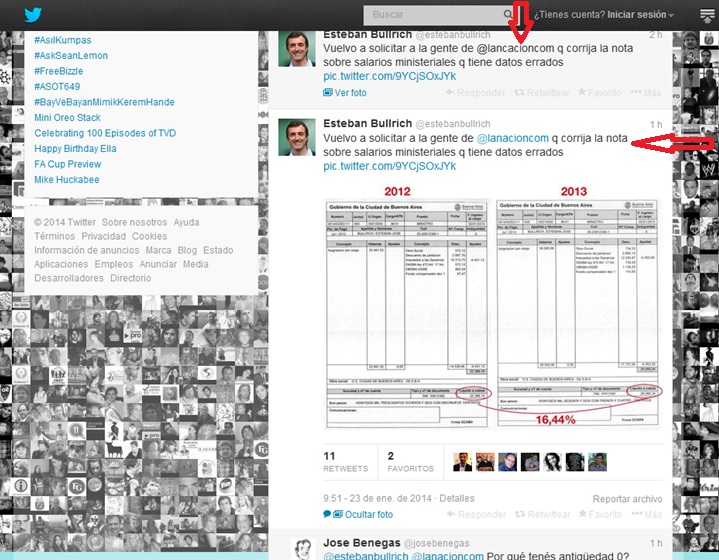Screen dimensions: 719x560
Task: Click Ver foto link
Action: (x=350, y=93)
